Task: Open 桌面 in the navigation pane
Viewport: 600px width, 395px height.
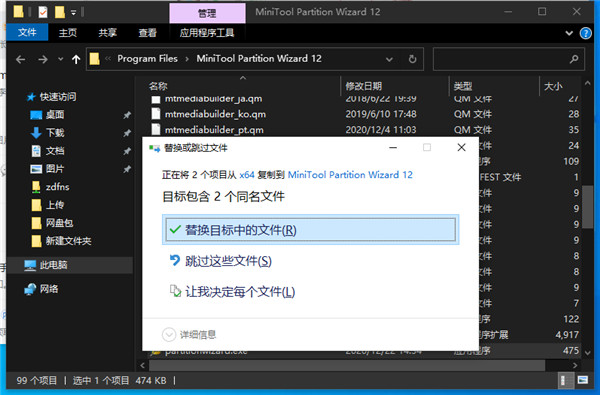Action: [x=55, y=114]
